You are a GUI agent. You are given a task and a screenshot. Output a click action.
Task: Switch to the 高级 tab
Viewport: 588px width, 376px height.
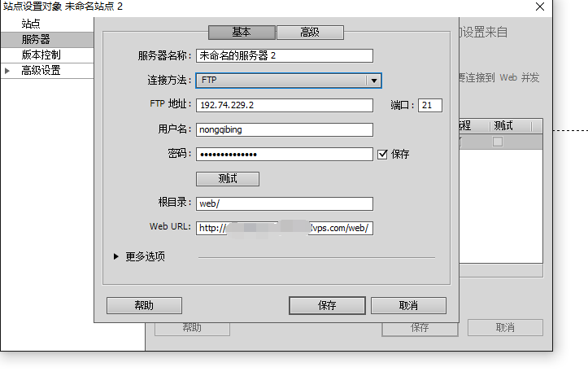coord(310,33)
